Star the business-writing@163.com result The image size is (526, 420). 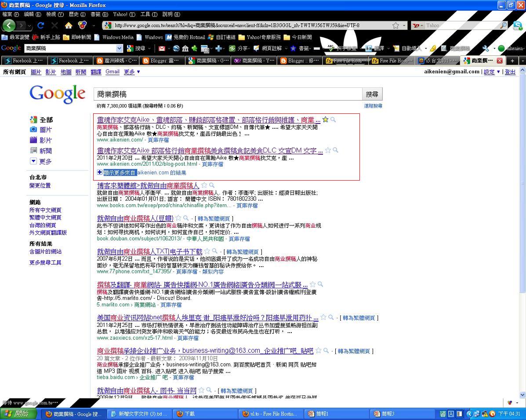click(318, 351)
